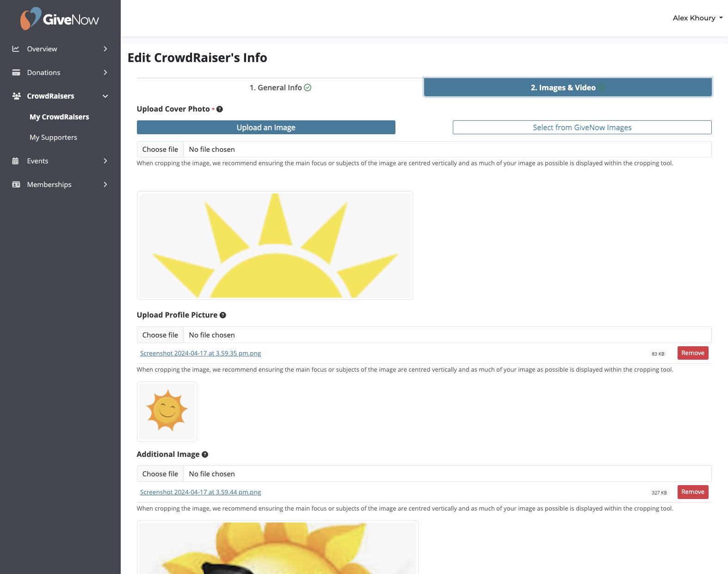The width and height of the screenshot is (728, 574).
Task: Click the Overview chart icon
Action: [x=16, y=49]
